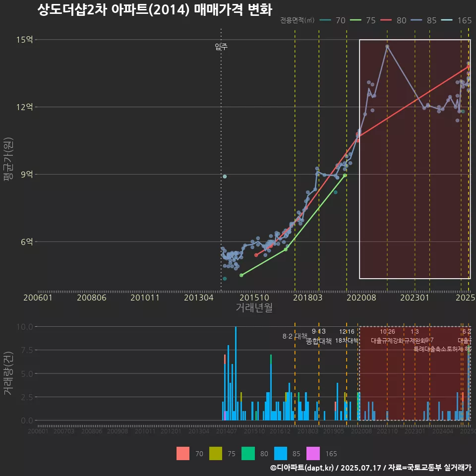Image resolution: width=476 pixels, height=476 pixels.
Task: Click the salmon 70 square in the bar legend
Action: point(183,454)
